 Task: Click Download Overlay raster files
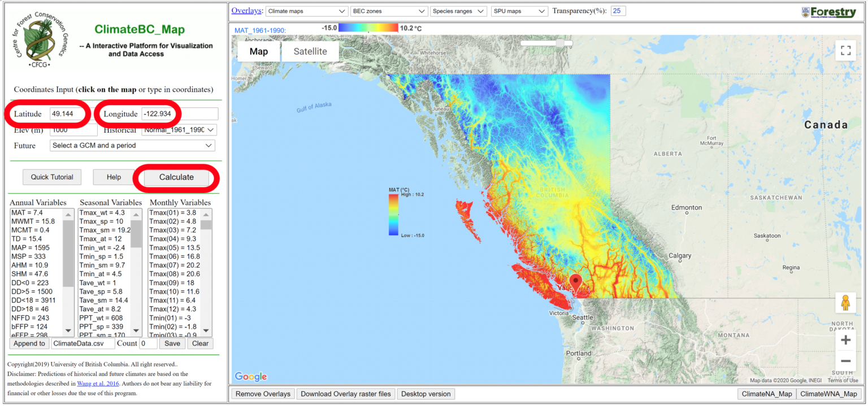click(x=345, y=394)
